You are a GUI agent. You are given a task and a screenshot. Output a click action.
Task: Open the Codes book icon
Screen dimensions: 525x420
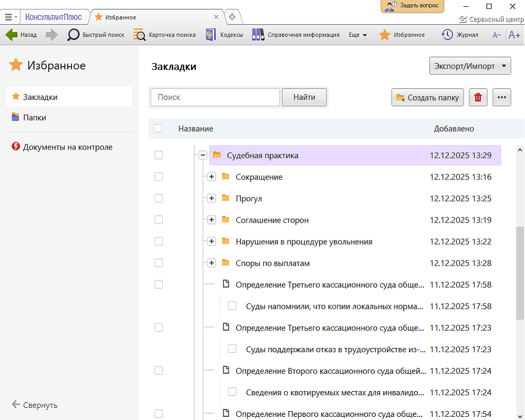(x=211, y=35)
